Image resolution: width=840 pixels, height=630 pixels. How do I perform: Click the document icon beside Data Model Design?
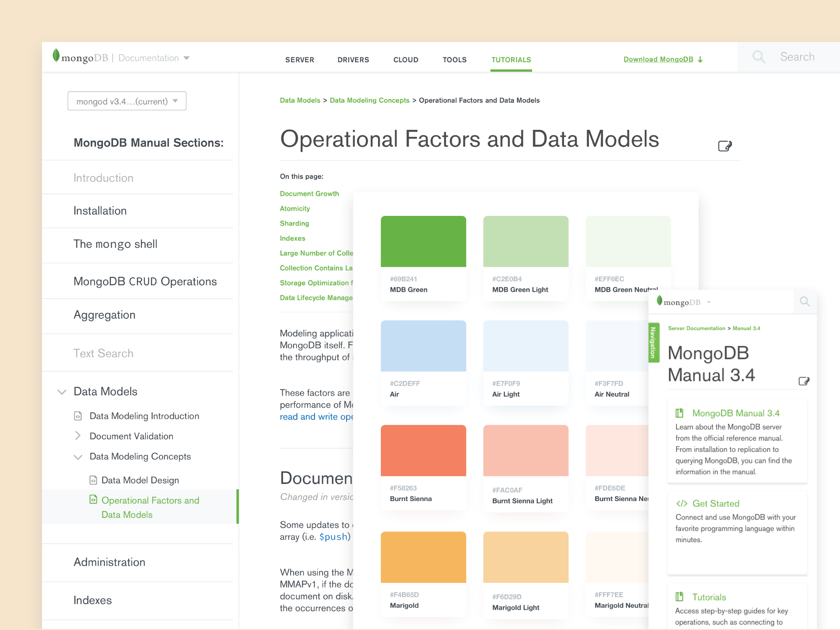click(93, 480)
